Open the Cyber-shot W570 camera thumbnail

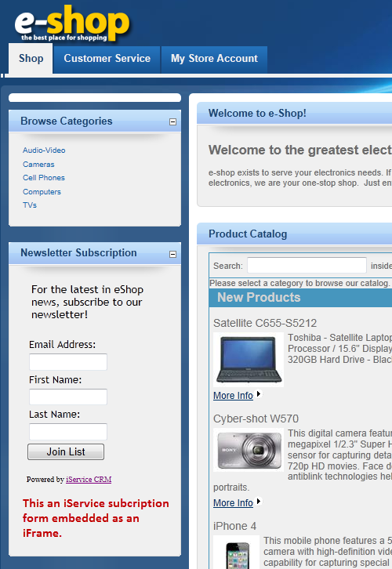(x=249, y=450)
